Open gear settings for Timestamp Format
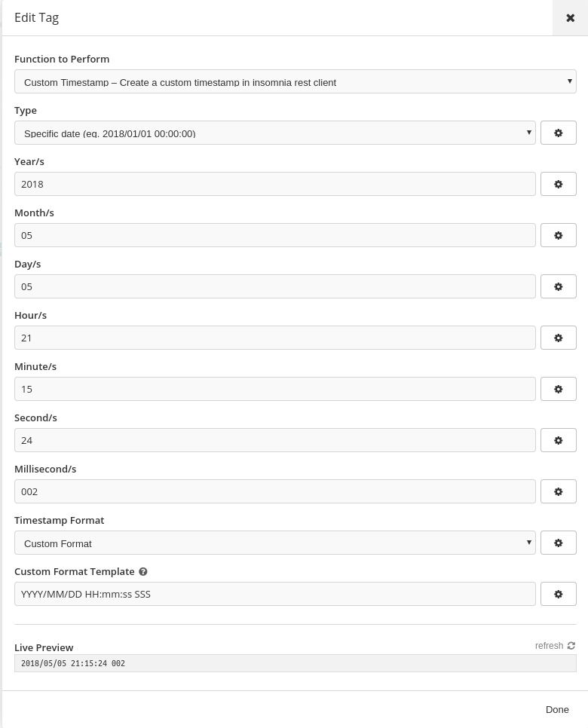This screenshot has width=588, height=728. 559,543
